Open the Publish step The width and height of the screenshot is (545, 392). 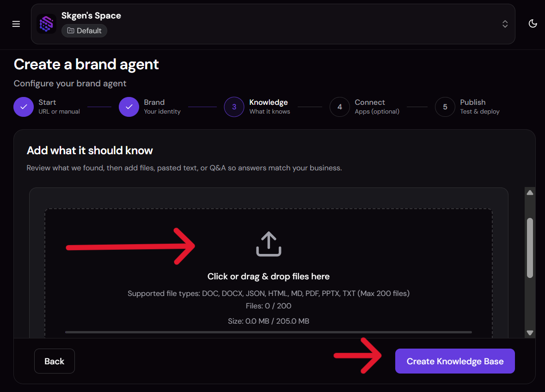coord(467,107)
